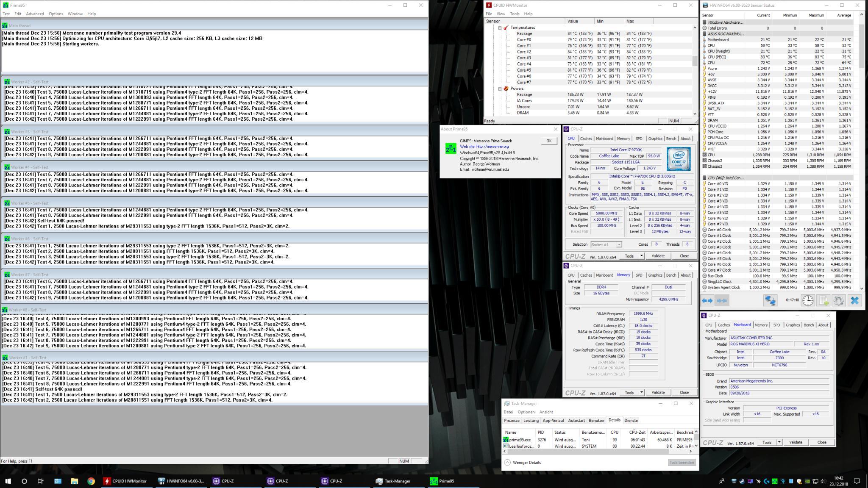The width and height of the screenshot is (868, 488).
Task: Switch to the SPD tab in CPU-Z
Action: coord(639,139)
